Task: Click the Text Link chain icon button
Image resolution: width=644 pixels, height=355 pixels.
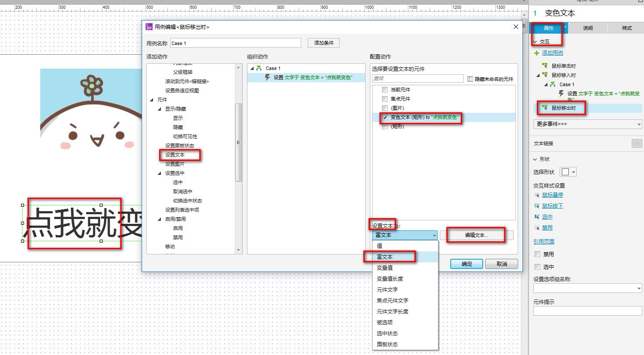Action: point(637,143)
